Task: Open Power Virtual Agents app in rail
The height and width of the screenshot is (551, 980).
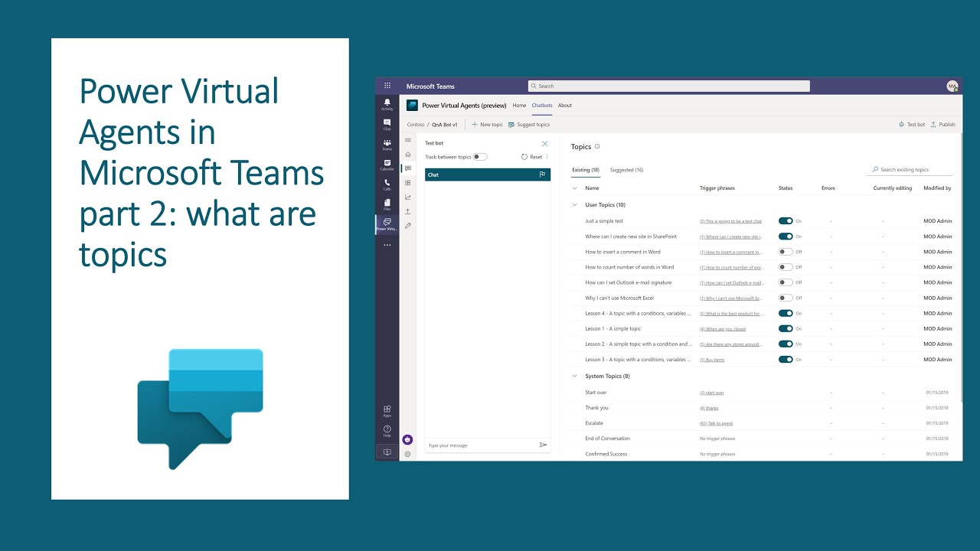Action: (x=387, y=224)
